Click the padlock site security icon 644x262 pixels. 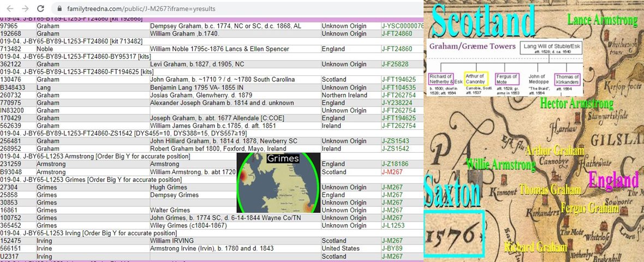59,9
